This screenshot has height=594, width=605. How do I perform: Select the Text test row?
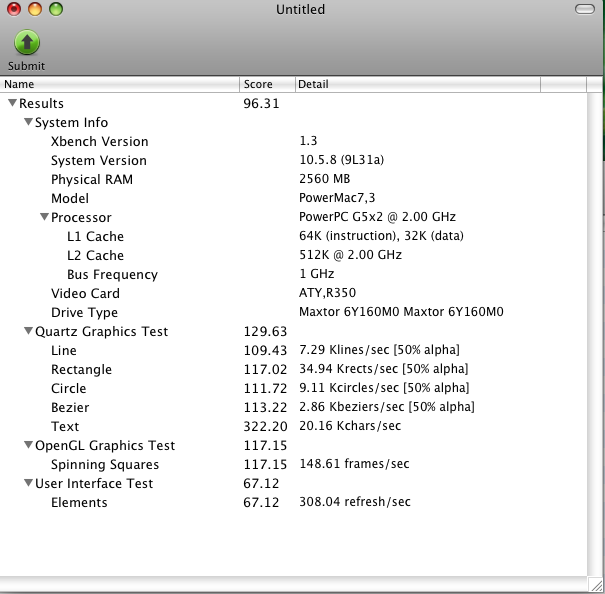[x=293, y=426]
